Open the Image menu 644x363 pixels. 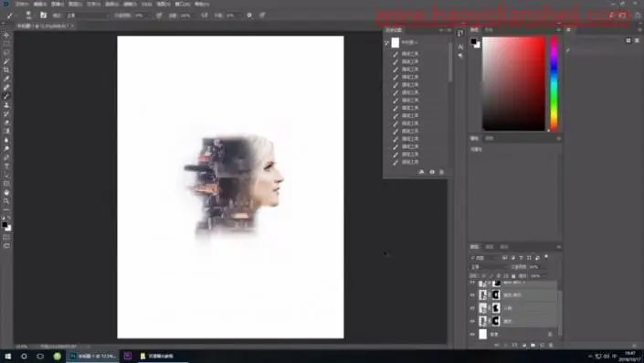point(57,4)
